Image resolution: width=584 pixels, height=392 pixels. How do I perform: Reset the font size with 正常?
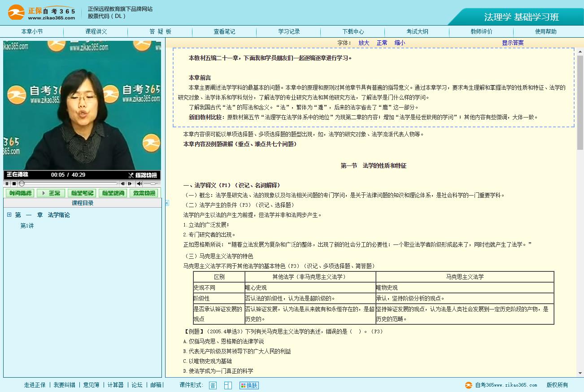tap(382, 43)
